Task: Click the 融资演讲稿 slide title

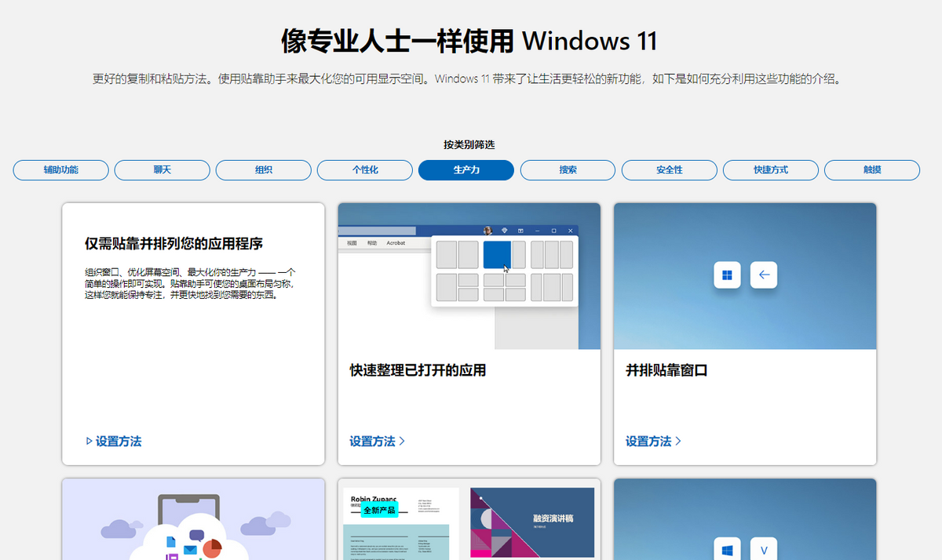Action: coord(553,518)
